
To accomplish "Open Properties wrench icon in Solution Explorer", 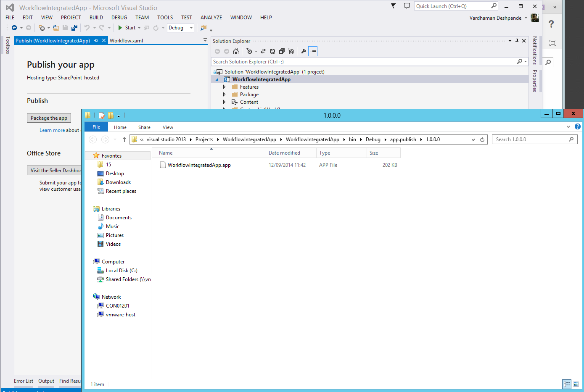I will click(304, 51).
